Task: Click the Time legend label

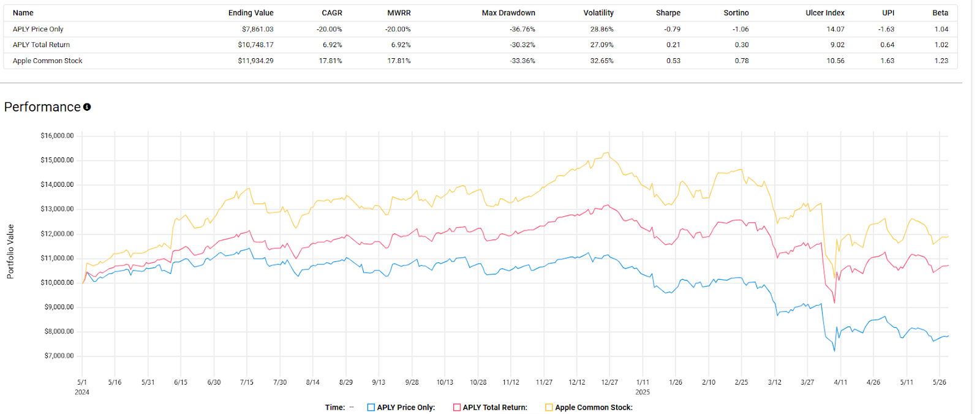Action: pyautogui.click(x=335, y=407)
